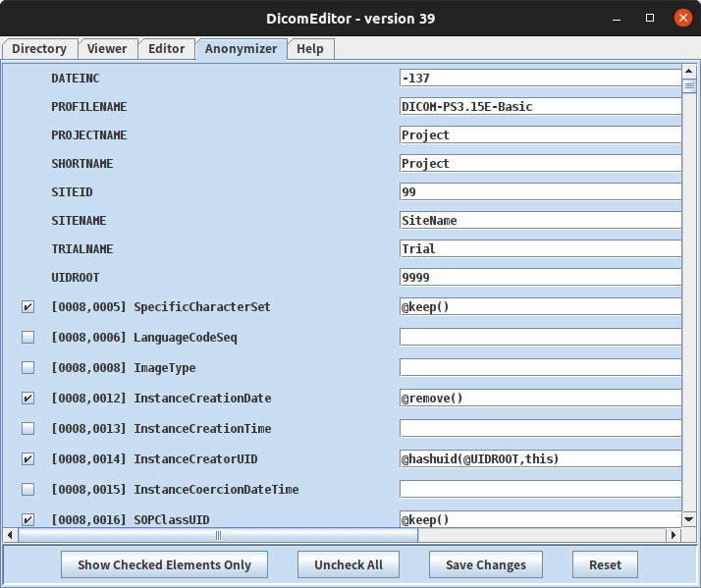Uncheck the InstanceCreationDate checkbox
The height and width of the screenshot is (588, 701).
(x=27, y=398)
